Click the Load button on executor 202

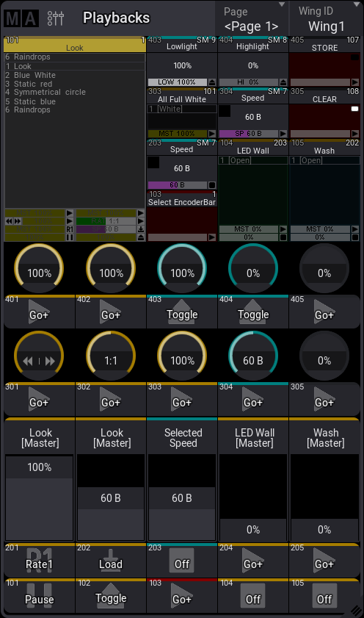(111, 561)
